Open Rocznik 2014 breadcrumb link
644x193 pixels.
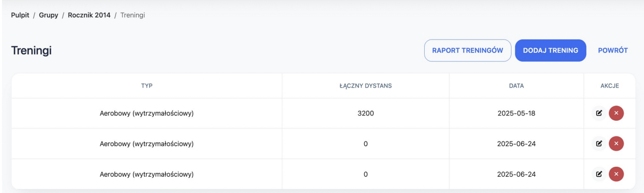pos(89,15)
